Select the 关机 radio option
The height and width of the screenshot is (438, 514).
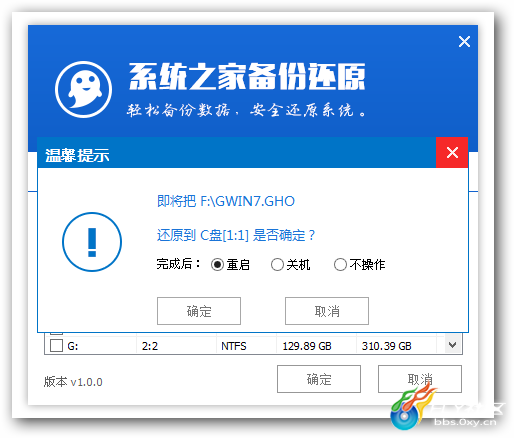tap(277, 265)
